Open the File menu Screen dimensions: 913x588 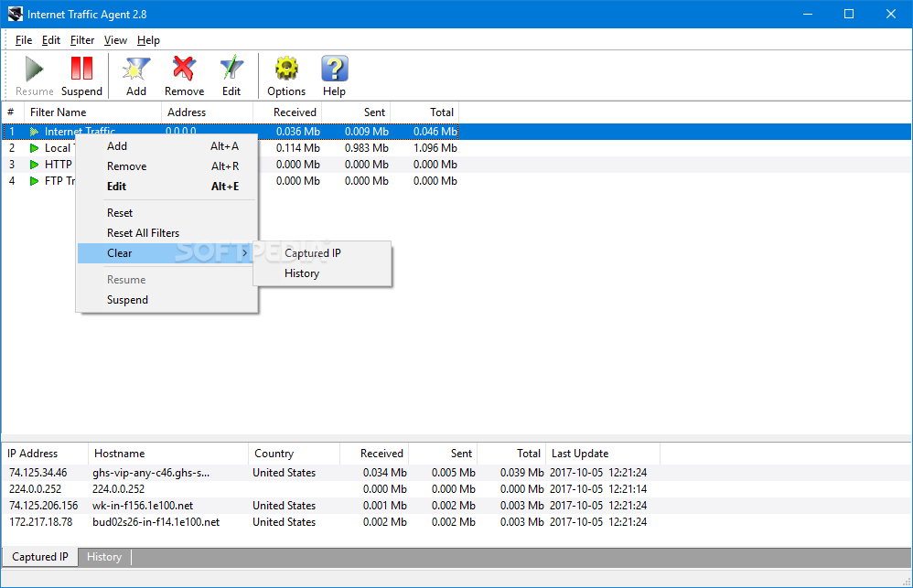click(x=24, y=40)
